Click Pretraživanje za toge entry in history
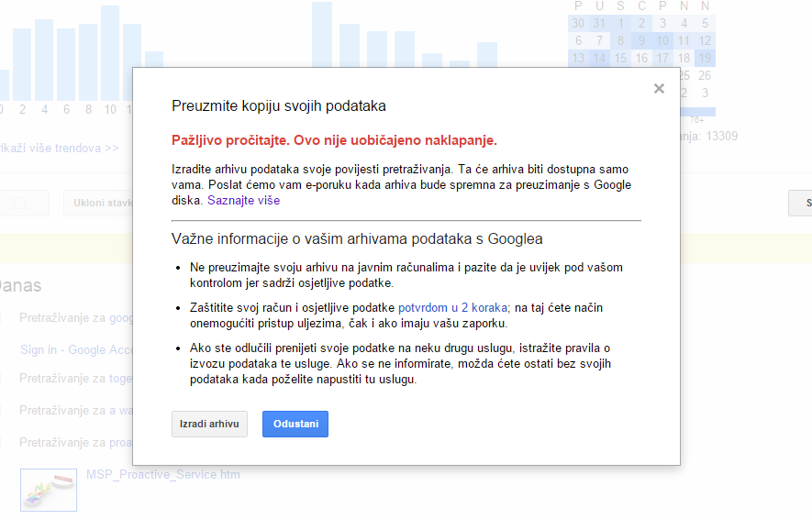812x519 pixels. (x=75, y=379)
